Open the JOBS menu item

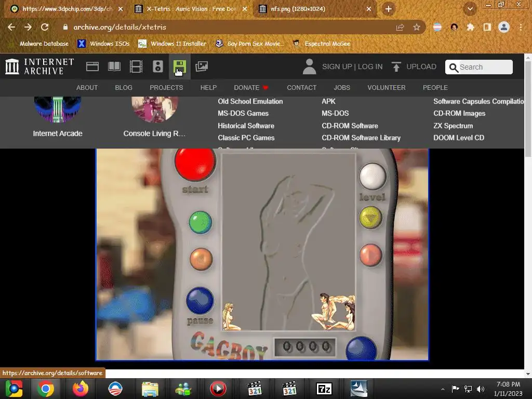point(342,87)
